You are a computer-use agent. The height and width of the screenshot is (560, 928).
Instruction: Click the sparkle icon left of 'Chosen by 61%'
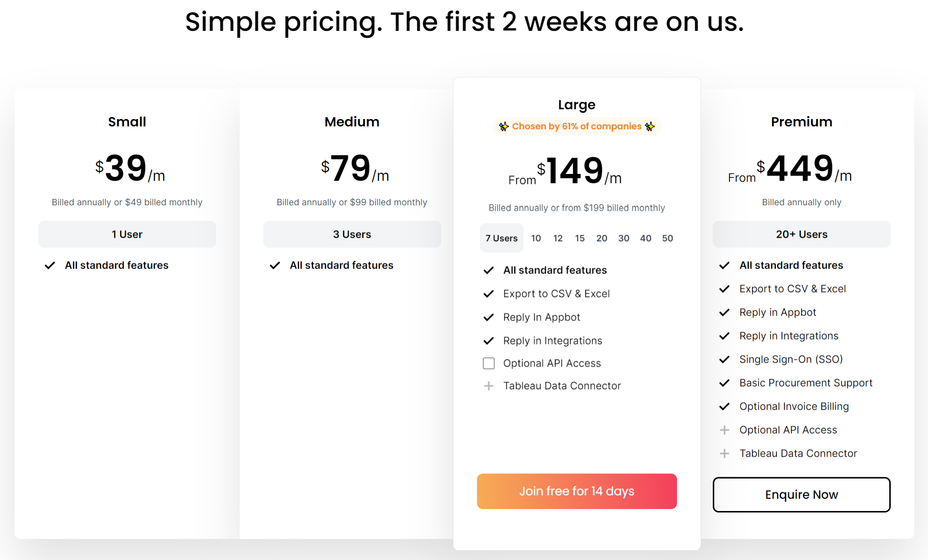(504, 126)
